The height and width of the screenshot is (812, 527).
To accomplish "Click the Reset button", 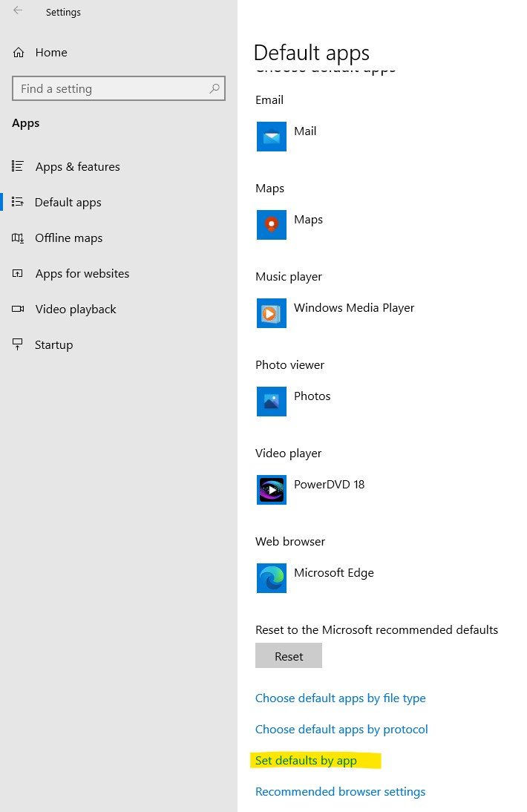I will tap(288, 655).
